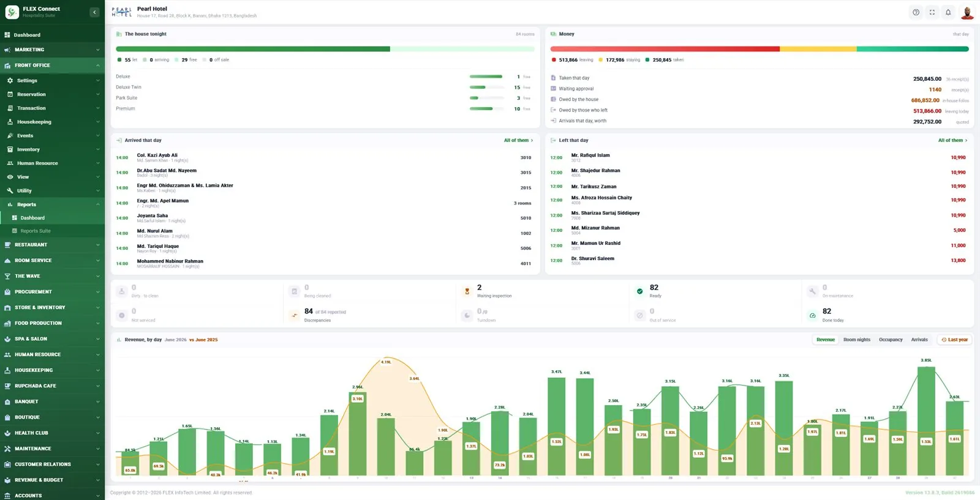Select the Revenue chart tab
This screenshot has width=980, height=500.
tap(826, 340)
